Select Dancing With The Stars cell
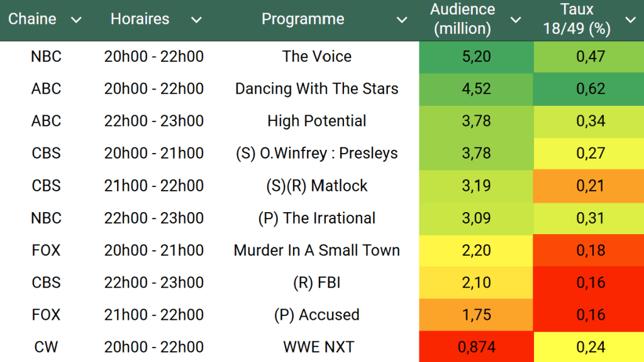The height and width of the screenshot is (362, 644). click(316, 89)
